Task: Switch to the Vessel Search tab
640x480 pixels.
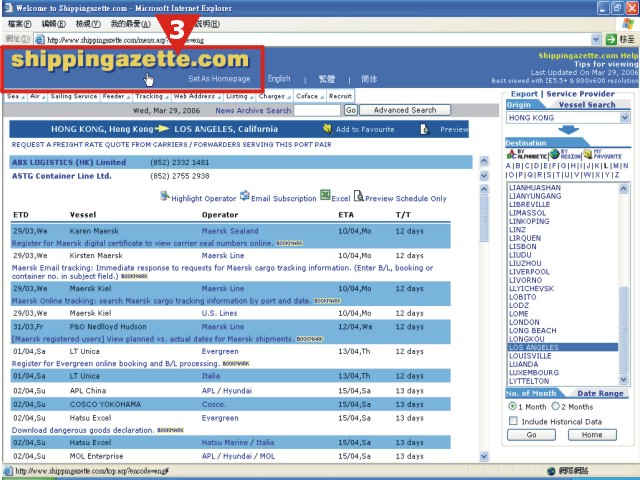Action: [587, 105]
